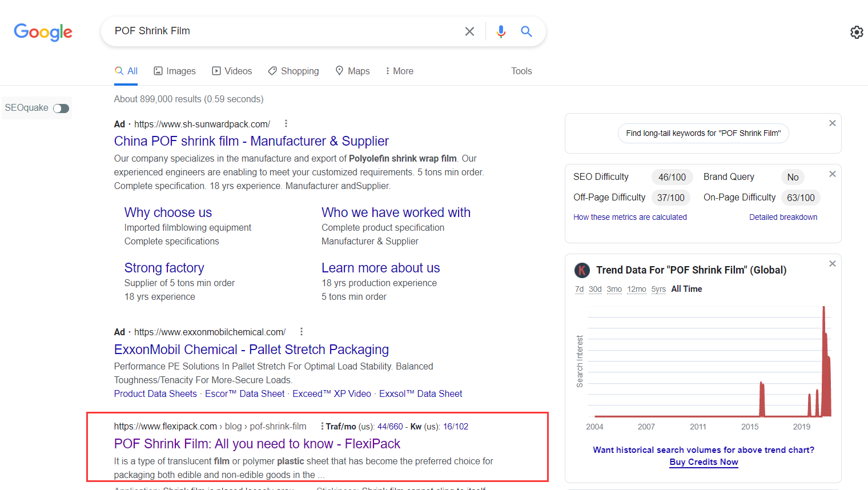Click the SEO Difficulty 46/100 score
868x490 pixels.
click(672, 177)
